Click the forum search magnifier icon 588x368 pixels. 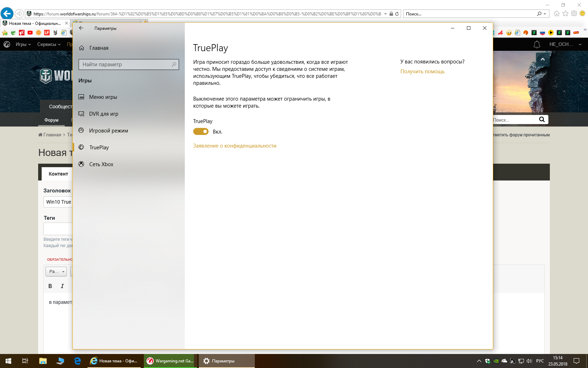pyautogui.click(x=542, y=120)
